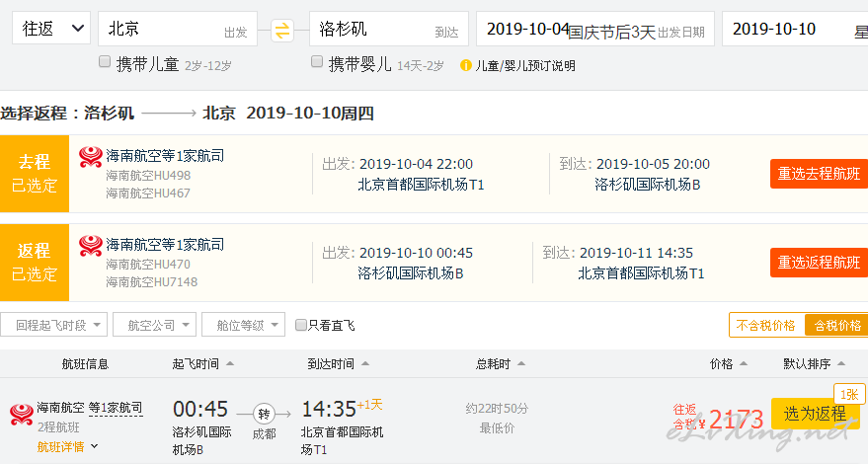
Task: Click 海南航空HU467 flight number
Action: 148,193
